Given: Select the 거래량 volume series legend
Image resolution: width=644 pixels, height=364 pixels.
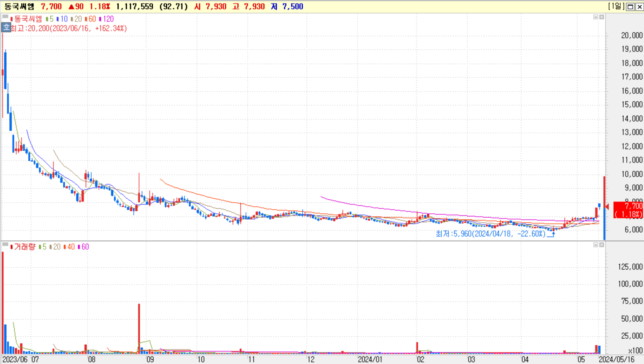Looking at the screenshot, I should (x=23, y=247).
